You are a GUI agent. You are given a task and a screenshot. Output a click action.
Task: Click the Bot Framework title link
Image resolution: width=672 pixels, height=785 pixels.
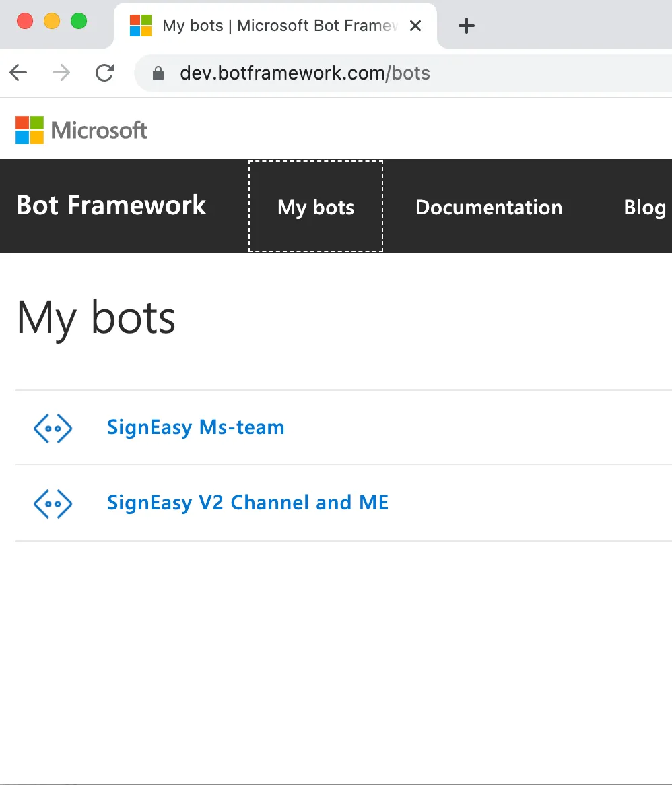point(111,206)
